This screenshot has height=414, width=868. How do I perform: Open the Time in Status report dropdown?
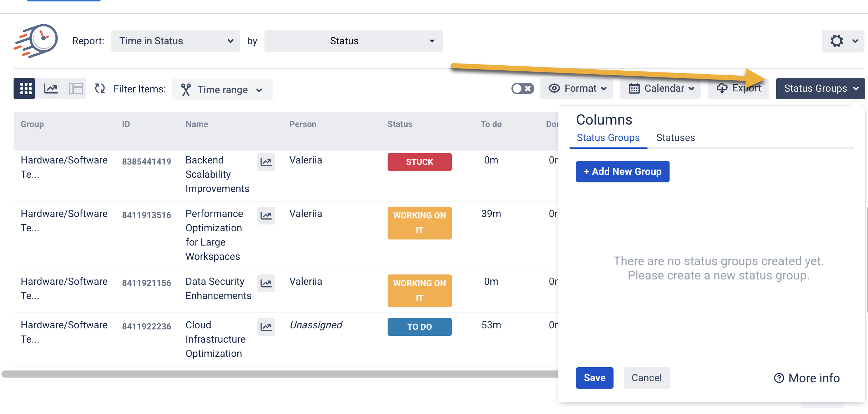(x=175, y=41)
